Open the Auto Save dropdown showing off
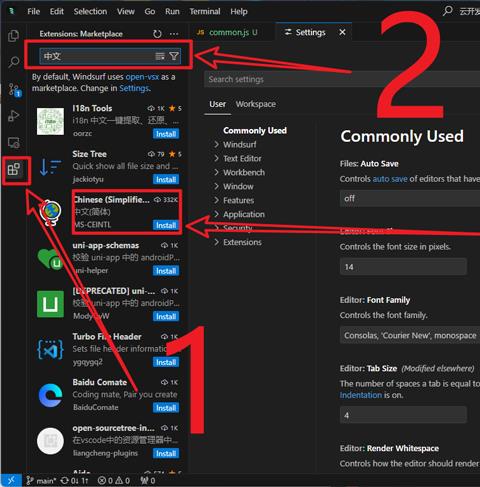The width and height of the screenshot is (480, 487). tap(410, 198)
